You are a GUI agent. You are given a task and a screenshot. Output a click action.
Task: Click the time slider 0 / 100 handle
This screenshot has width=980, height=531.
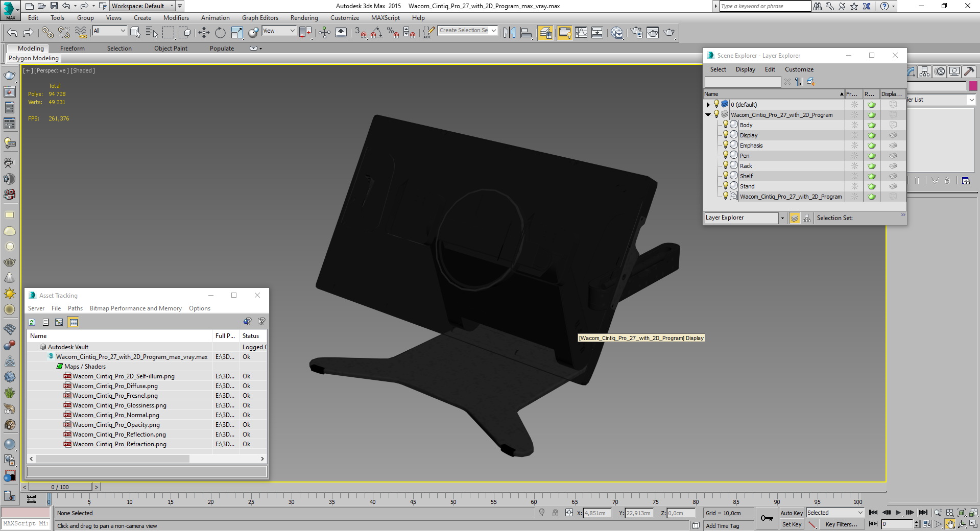60,487
